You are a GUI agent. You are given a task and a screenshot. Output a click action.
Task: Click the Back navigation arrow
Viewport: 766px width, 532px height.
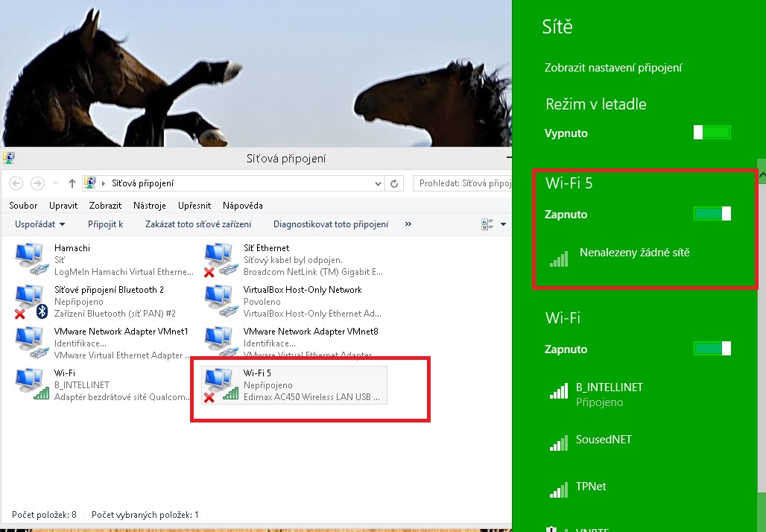[16, 183]
